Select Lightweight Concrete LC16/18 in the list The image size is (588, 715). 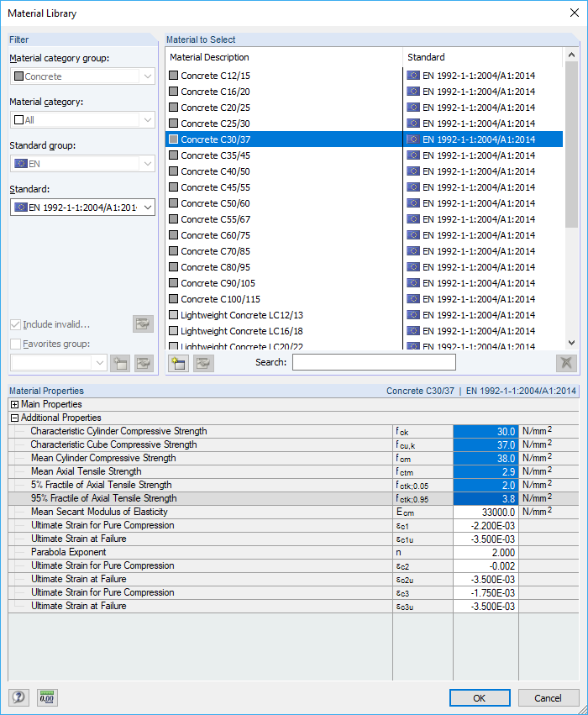(365, 330)
